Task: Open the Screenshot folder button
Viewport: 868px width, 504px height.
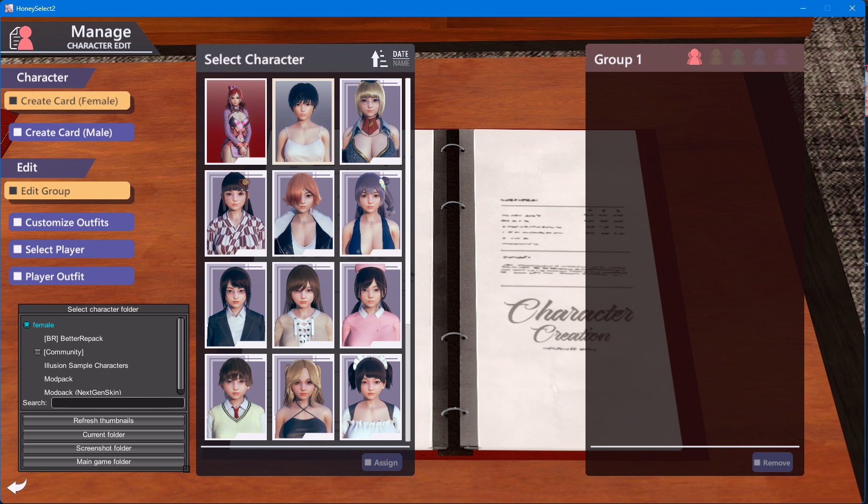Action: [x=104, y=448]
